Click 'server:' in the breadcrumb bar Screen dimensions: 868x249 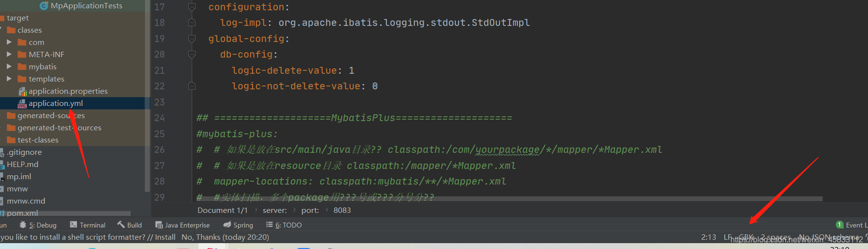point(275,210)
